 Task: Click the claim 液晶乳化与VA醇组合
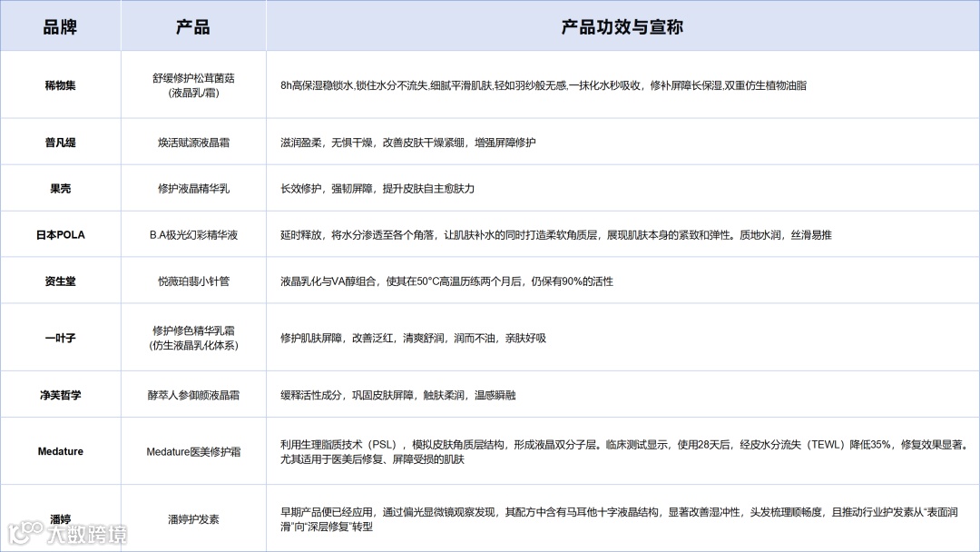click(x=446, y=281)
